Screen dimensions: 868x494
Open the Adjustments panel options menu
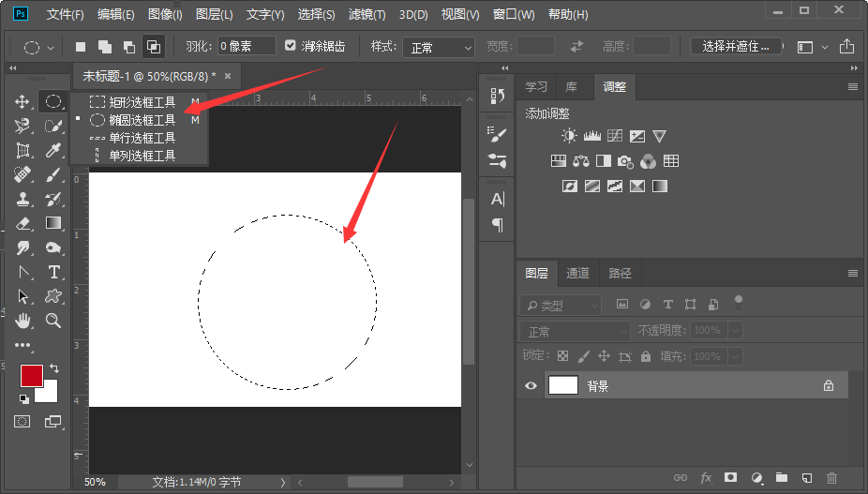coord(852,87)
